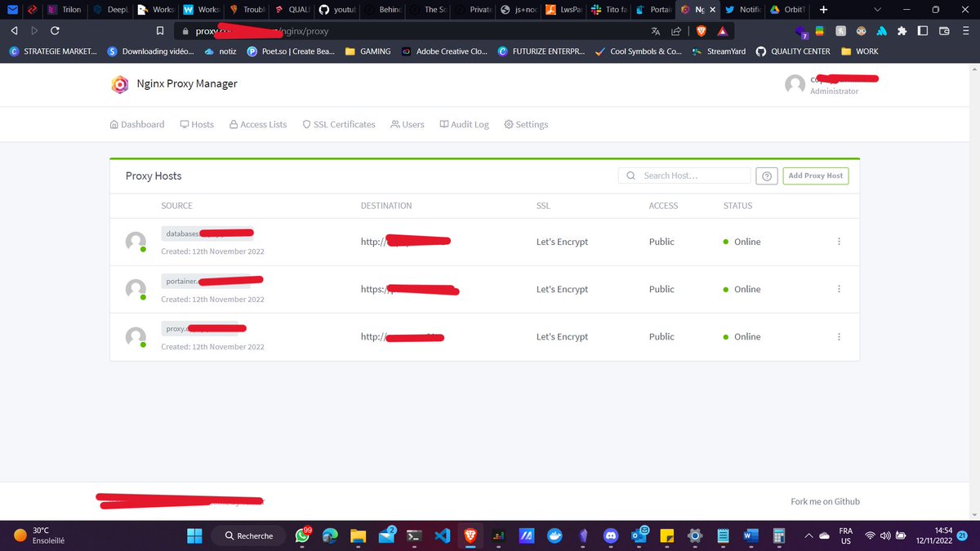Open Brave Shields icon
This screenshot has height=551, width=980.
tap(702, 31)
